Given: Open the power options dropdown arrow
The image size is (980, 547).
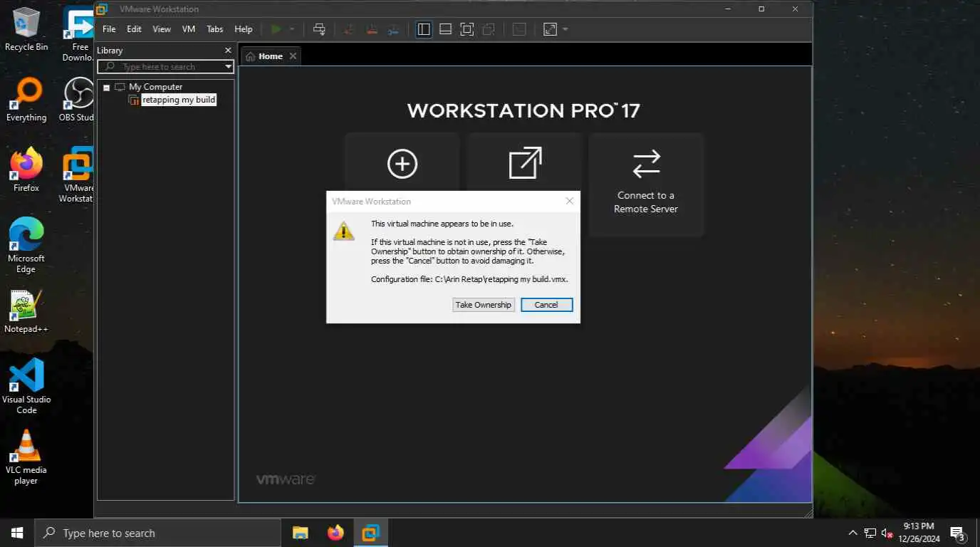Looking at the screenshot, I should 291,29.
